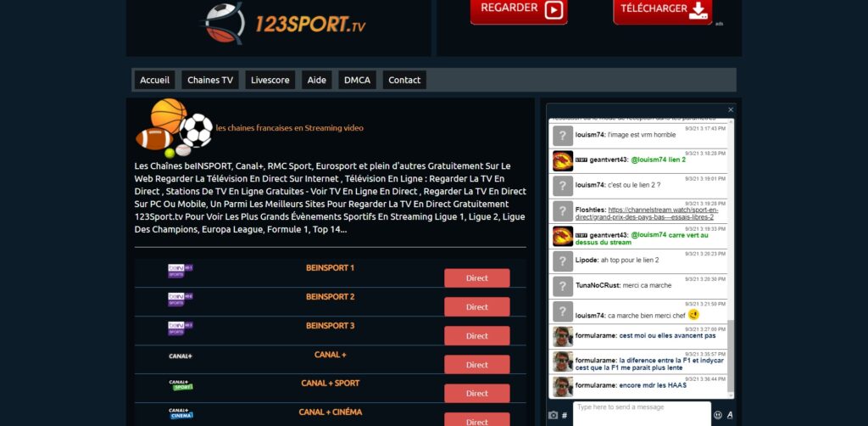Click the orange 'les chaines francaises en Streaming video' heading
The width and height of the screenshot is (868, 426).
(290, 128)
